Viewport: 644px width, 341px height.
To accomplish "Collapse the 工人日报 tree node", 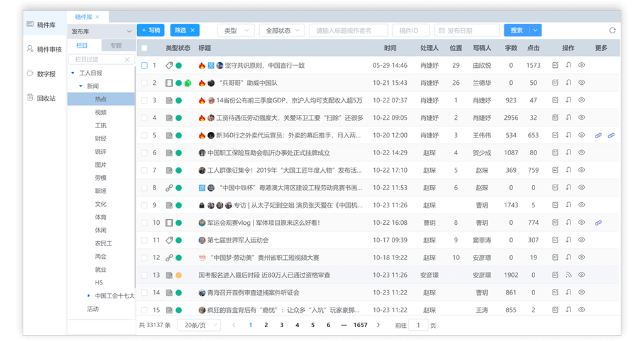I will 73,73.
